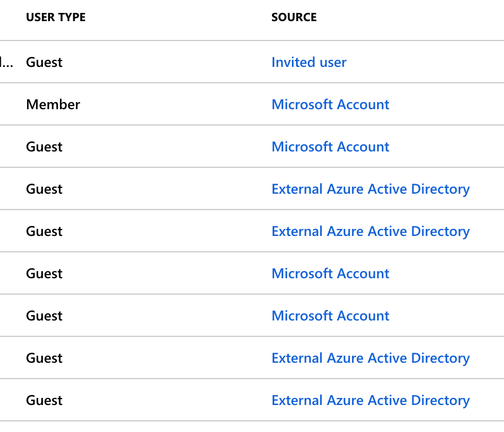
Task: Open Microsoft Account link in the seventh row
Action: pyautogui.click(x=330, y=316)
